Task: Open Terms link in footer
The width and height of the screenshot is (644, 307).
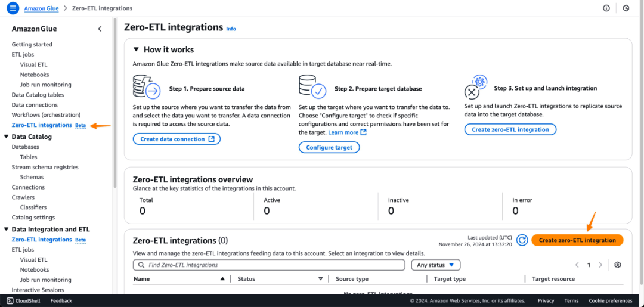Action: pos(571,301)
